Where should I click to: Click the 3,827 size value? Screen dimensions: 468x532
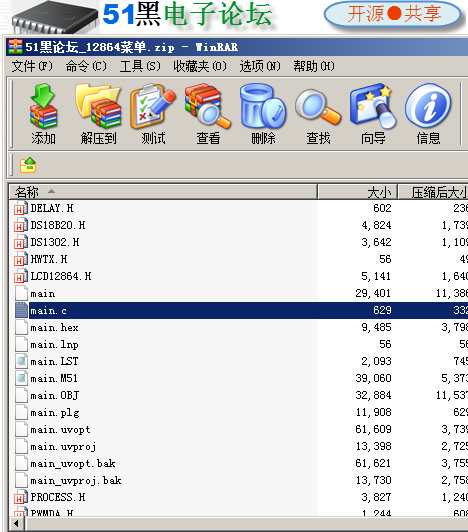point(376,497)
